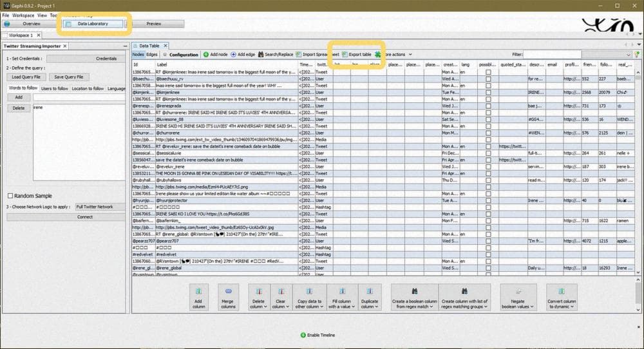This screenshot has width=644, height=349.
Task: Click Export table in the toolbar
Action: coord(357,54)
